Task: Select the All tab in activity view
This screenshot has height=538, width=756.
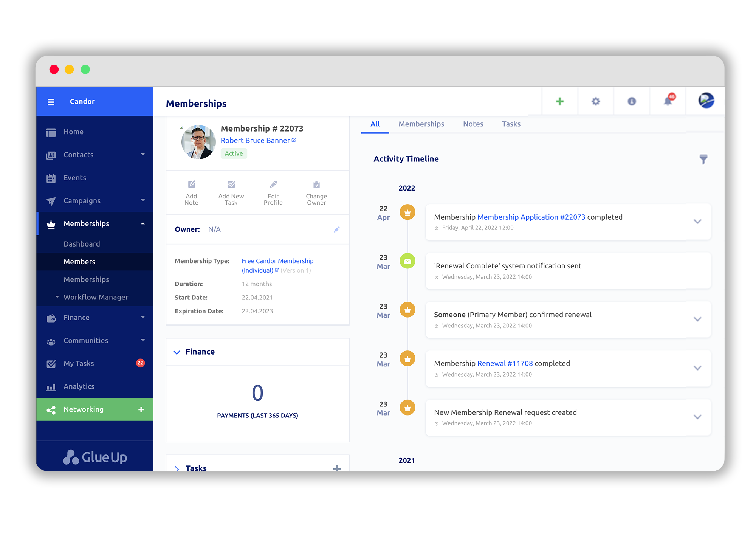Action: tap(375, 124)
